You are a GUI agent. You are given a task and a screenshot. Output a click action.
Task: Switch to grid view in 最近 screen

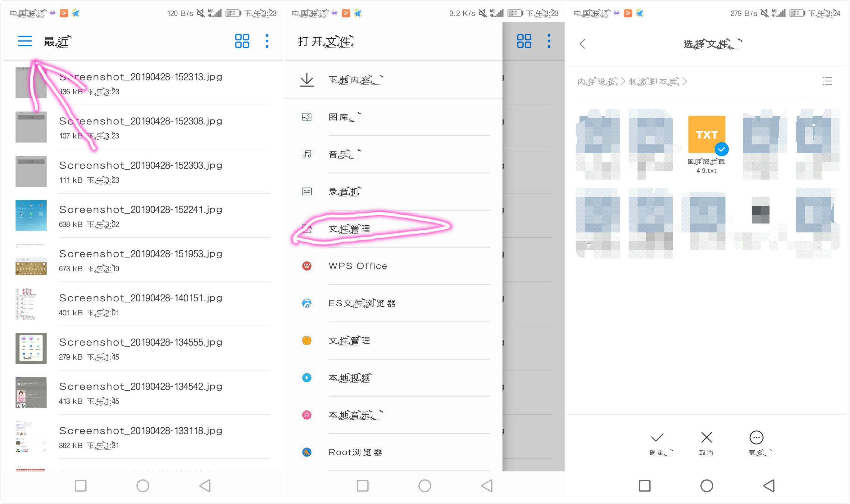[x=242, y=41]
